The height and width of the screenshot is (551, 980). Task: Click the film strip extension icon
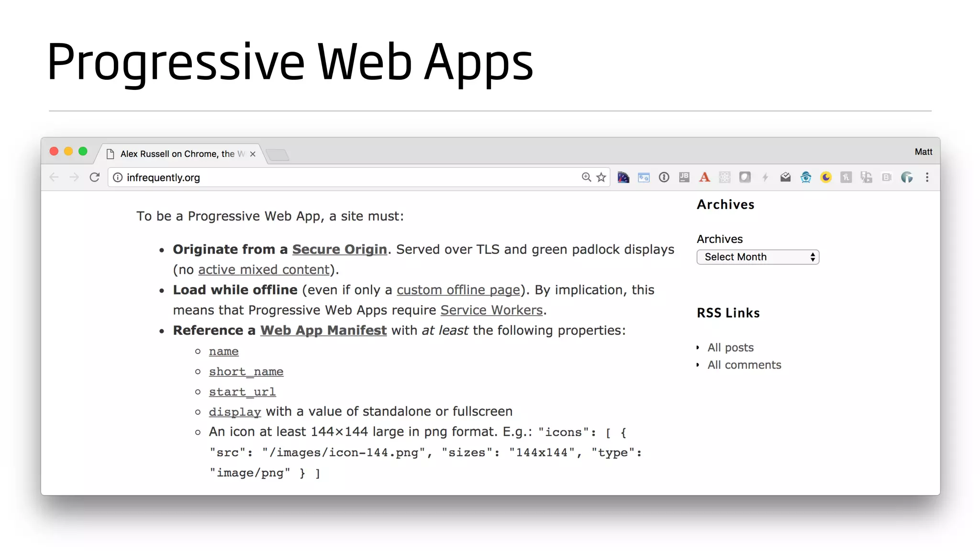pos(866,177)
